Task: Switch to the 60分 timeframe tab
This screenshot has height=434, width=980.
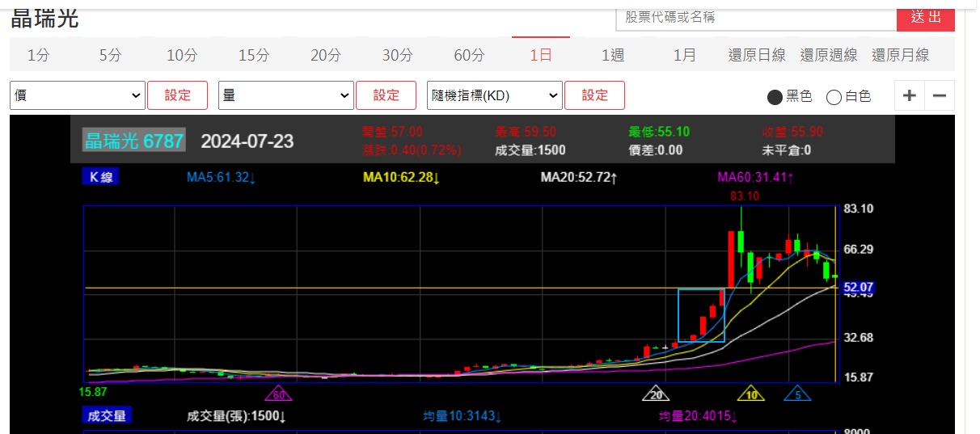Action: 469,55
